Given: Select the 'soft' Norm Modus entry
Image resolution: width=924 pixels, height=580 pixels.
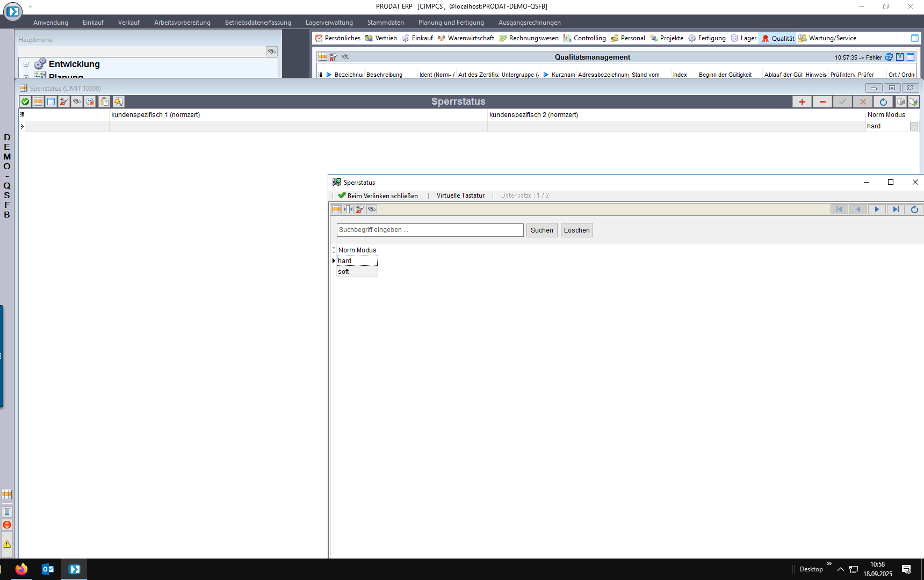Looking at the screenshot, I should point(344,272).
